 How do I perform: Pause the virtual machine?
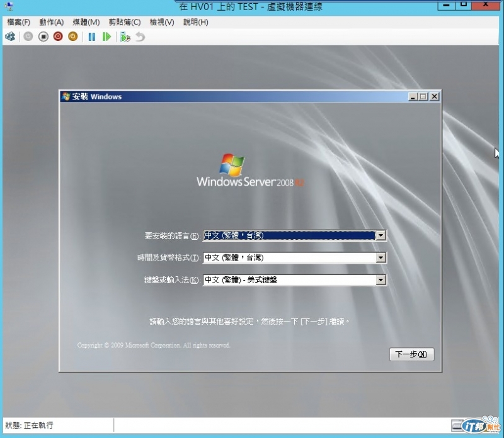coord(91,37)
